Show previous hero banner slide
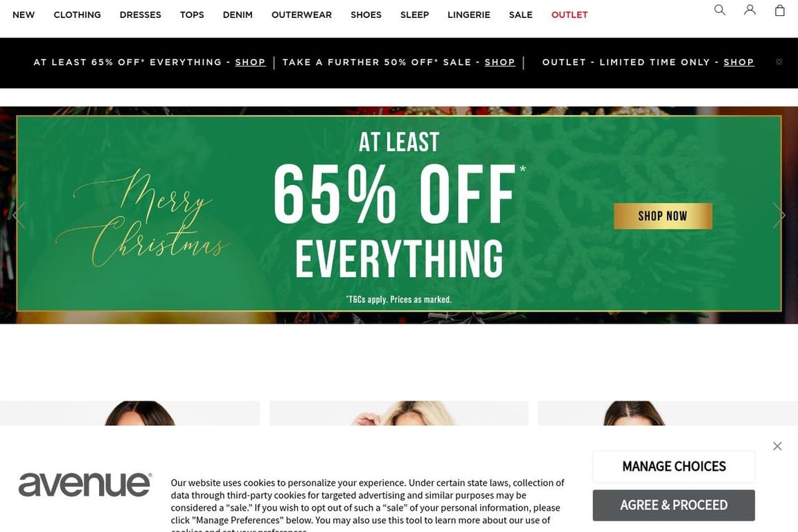This screenshot has height=532, width=798. pyautogui.click(x=19, y=215)
